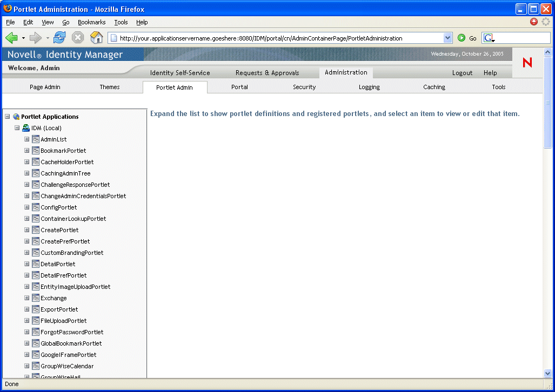Expand the ChangeAdminCredentialsPortlet node
Image resolution: width=555 pixels, height=392 pixels.
coord(26,195)
